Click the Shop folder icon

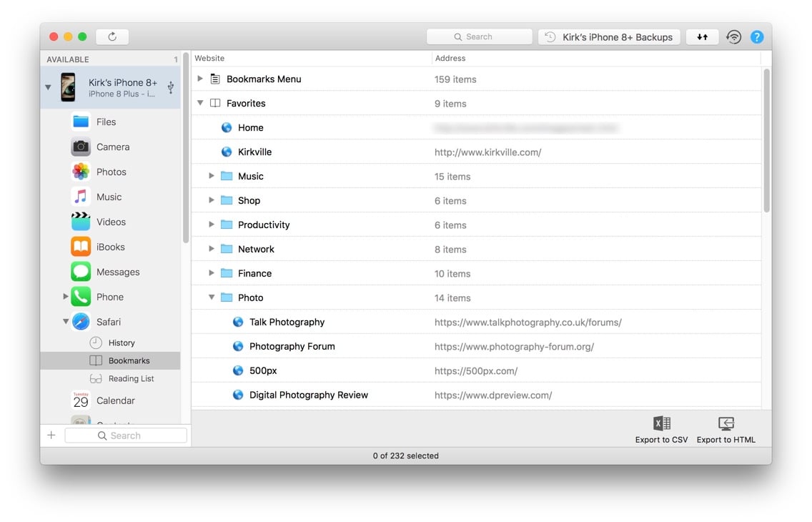coord(227,200)
